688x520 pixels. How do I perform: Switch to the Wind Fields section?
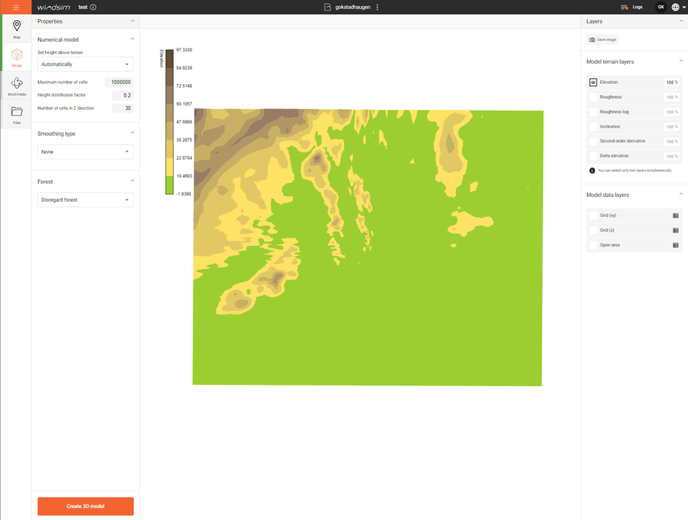pos(16,86)
